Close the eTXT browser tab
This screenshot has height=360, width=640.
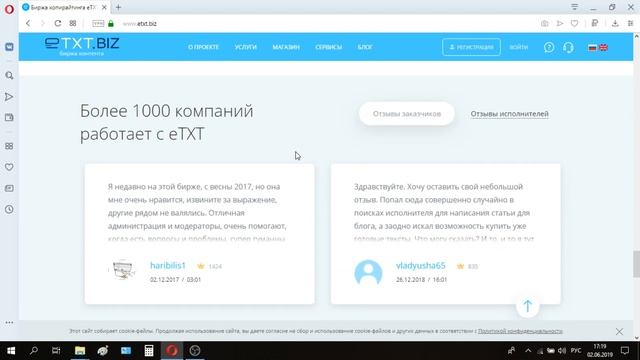(x=104, y=7)
